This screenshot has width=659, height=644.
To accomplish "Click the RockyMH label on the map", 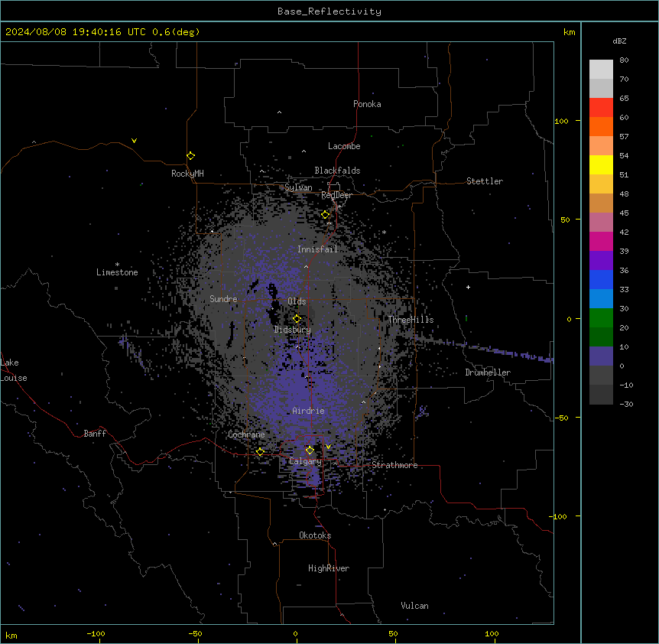I will pyautogui.click(x=187, y=174).
